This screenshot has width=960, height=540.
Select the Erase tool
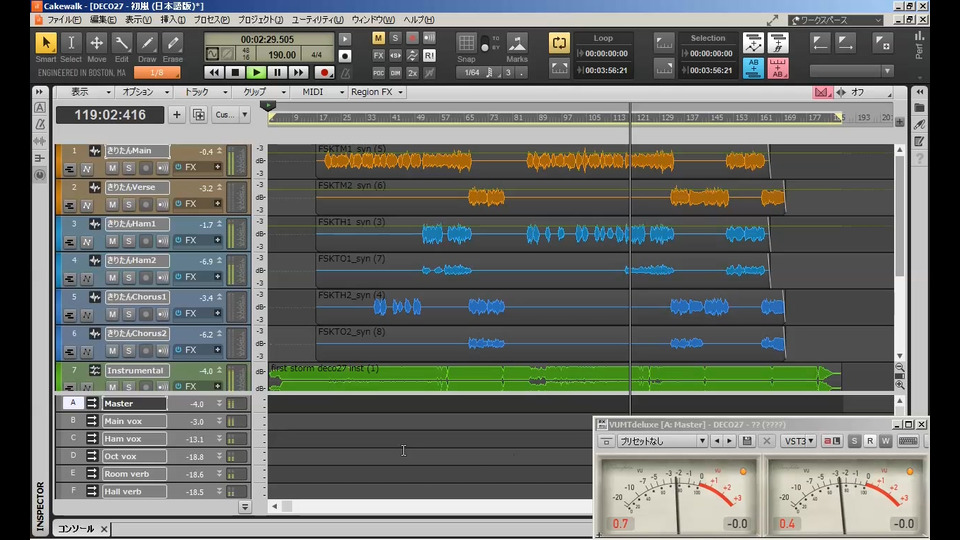tap(172, 44)
